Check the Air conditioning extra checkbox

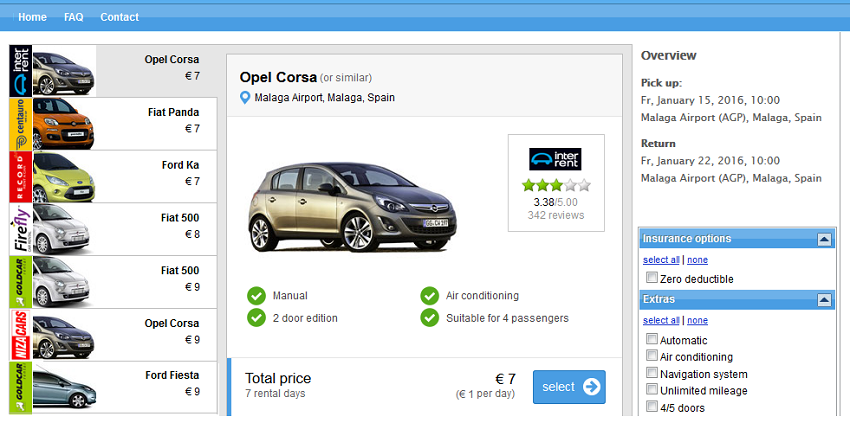click(652, 356)
